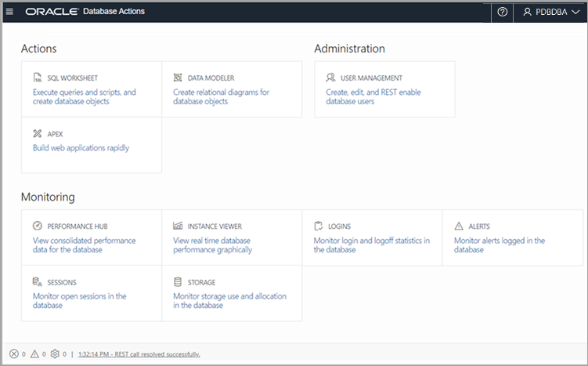Viewport: 588px width, 366px height.
Task: Click the User Management icon
Action: [x=330, y=78]
